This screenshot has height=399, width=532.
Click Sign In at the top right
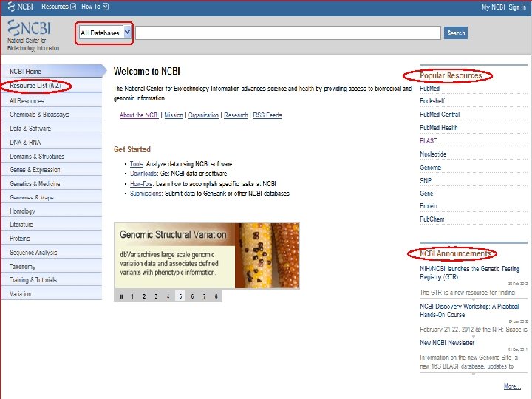coord(517,7)
